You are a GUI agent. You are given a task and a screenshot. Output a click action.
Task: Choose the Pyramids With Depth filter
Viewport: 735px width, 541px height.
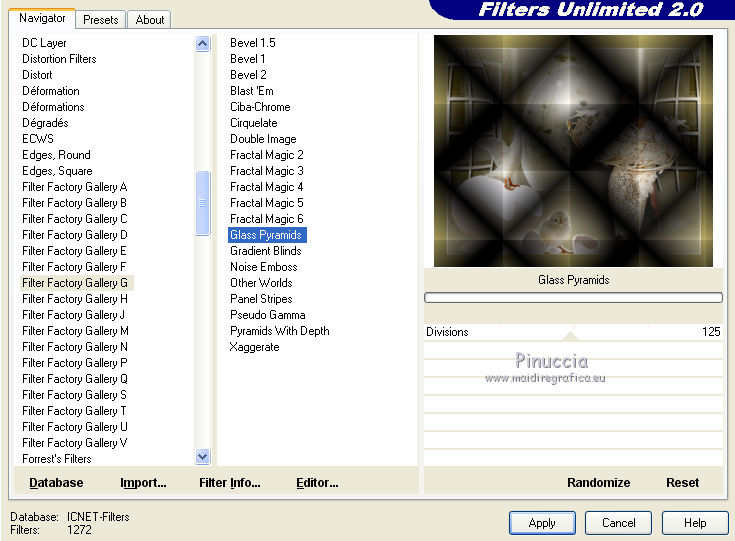(279, 331)
